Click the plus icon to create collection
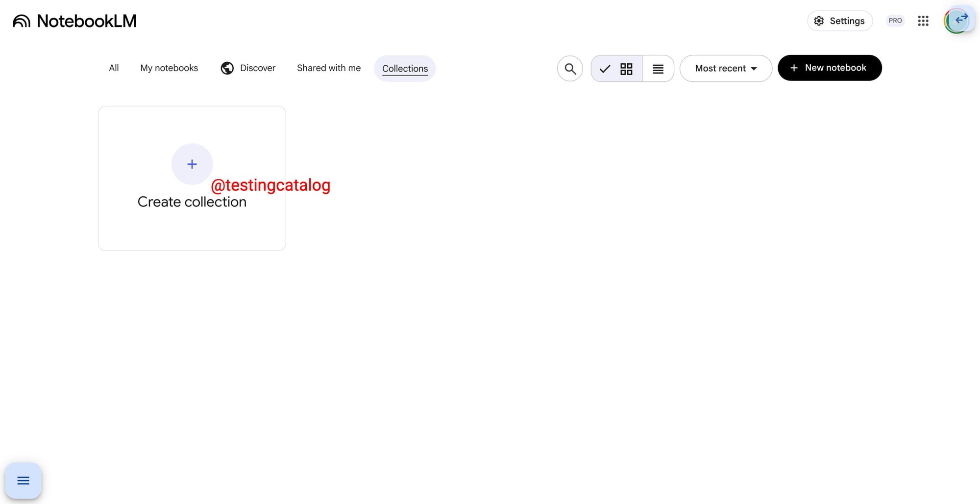Viewport: 980px width, 504px height. [192, 164]
